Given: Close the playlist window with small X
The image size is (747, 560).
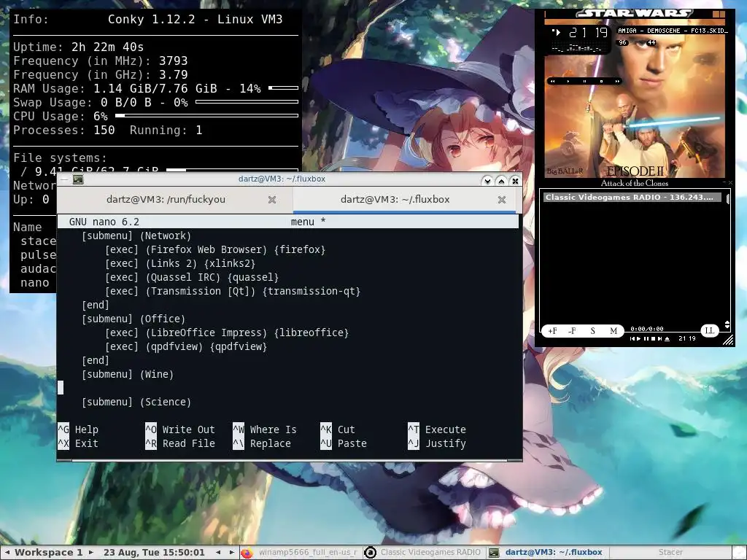Looking at the screenshot, I should pos(730,182).
